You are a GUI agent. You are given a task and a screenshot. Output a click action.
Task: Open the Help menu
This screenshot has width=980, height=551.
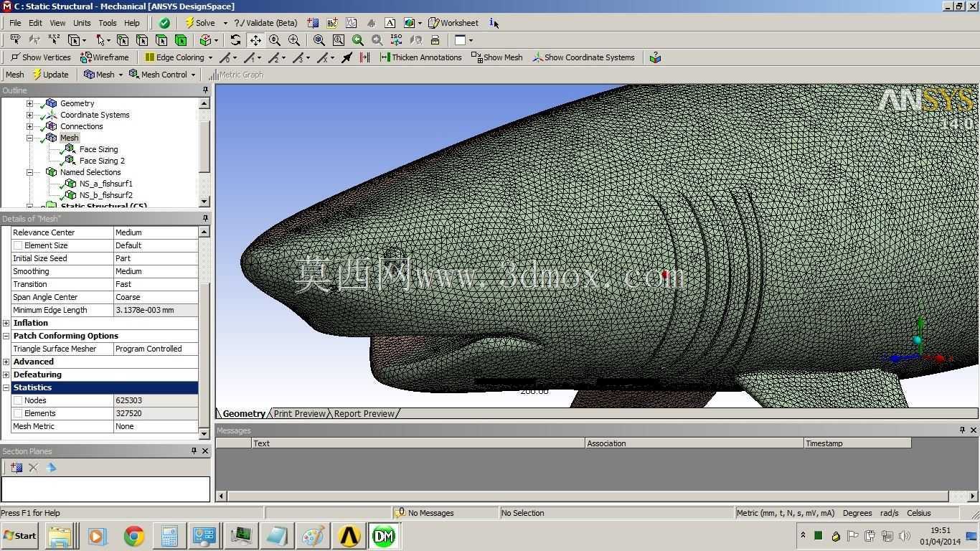click(132, 23)
